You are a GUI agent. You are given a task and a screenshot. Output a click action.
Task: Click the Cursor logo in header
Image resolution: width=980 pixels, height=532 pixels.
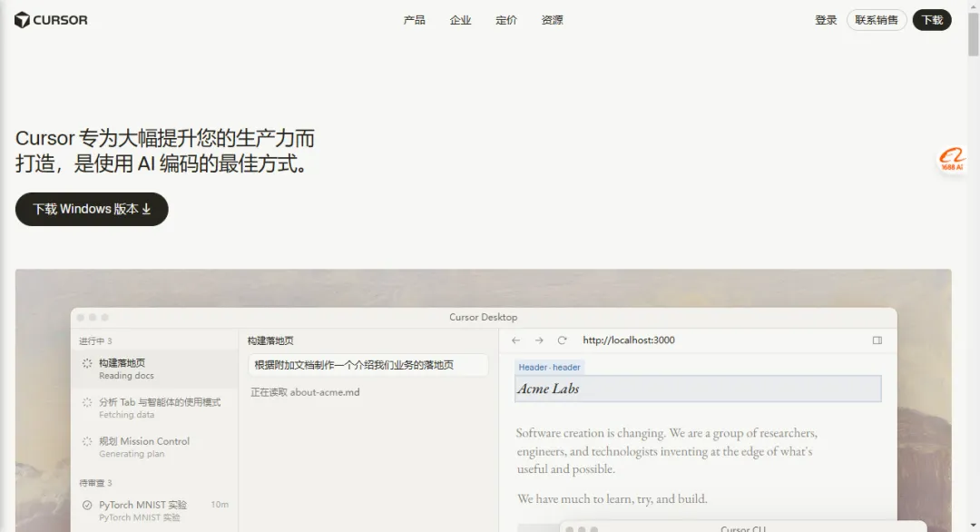coord(51,20)
